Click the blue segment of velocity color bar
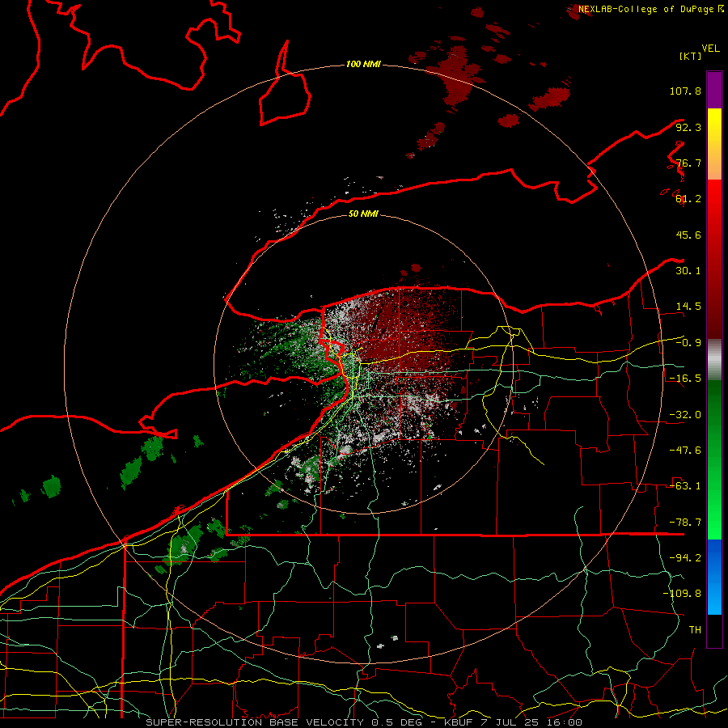Image resolution: width=728 pixels, height=728 pixels. coord(714,577)
